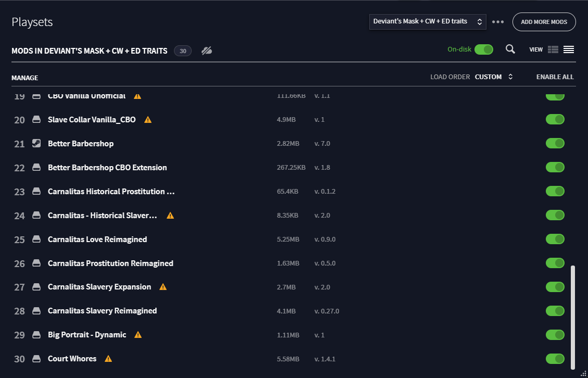Click the mod count badge showing 30
The width and height of the screenshot is (588, 378).
183,51
